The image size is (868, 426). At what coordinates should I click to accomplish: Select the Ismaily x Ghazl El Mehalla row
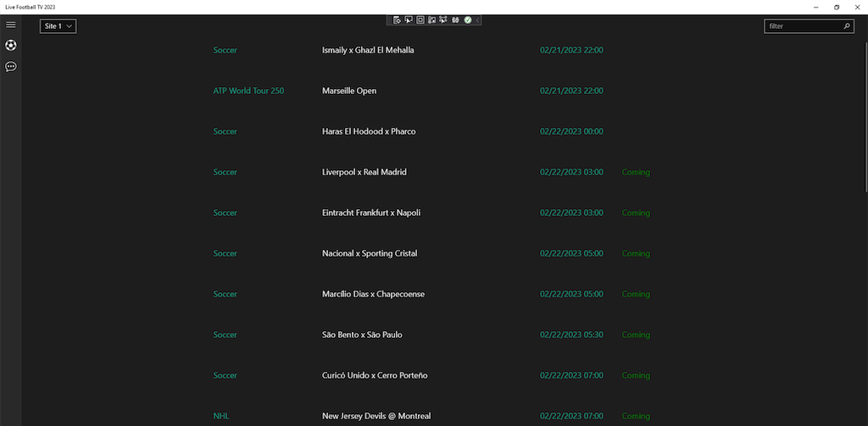(368, 50)
